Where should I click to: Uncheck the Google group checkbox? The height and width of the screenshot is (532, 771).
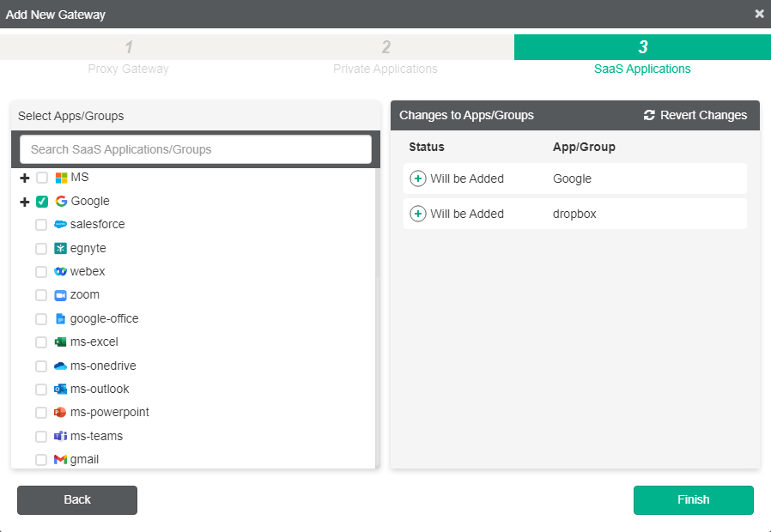pyautogui.click(x=39, y=201)
